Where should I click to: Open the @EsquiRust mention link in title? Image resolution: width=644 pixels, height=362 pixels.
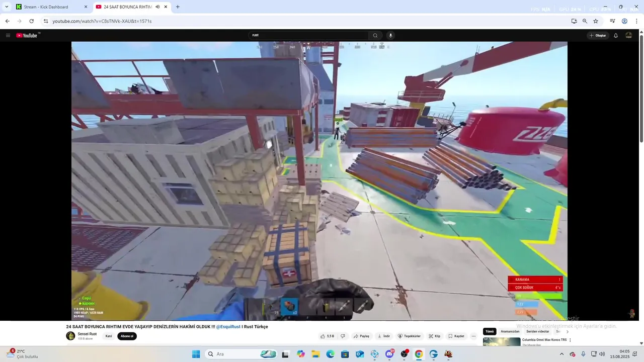(228, 327)
